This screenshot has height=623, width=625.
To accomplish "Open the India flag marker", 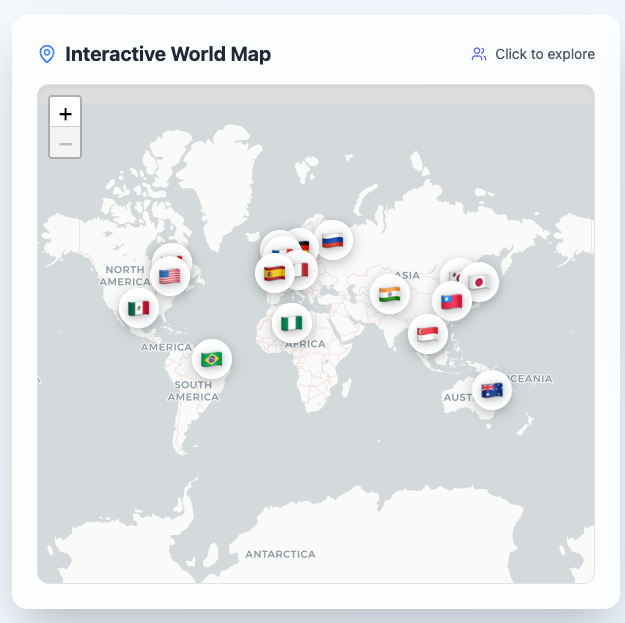I will [x=389, y=294].
